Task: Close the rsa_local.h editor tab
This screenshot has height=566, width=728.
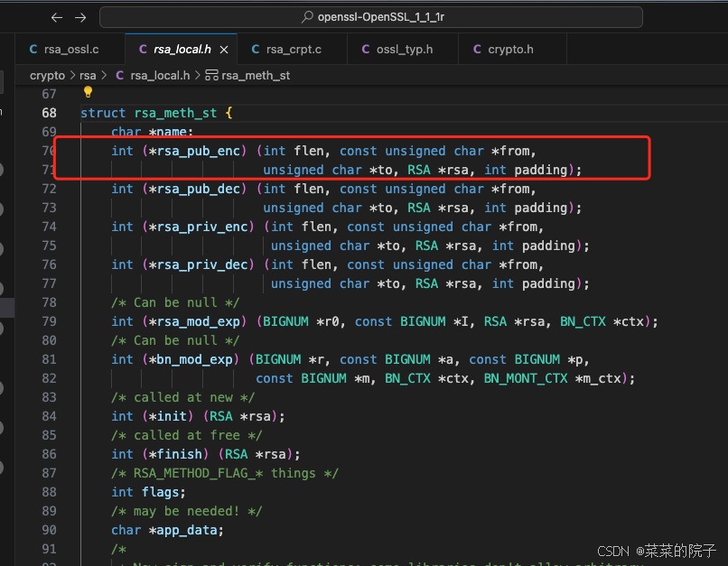Action: point(223,49)
